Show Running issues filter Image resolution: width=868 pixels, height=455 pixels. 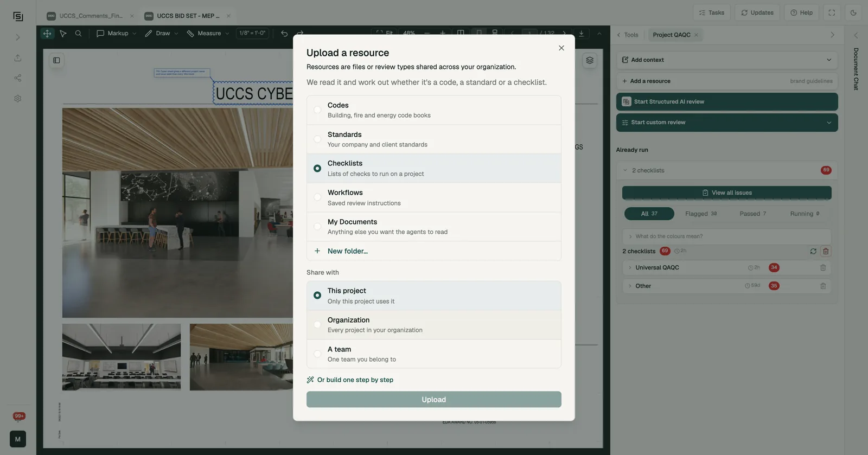tap(805, 214)
